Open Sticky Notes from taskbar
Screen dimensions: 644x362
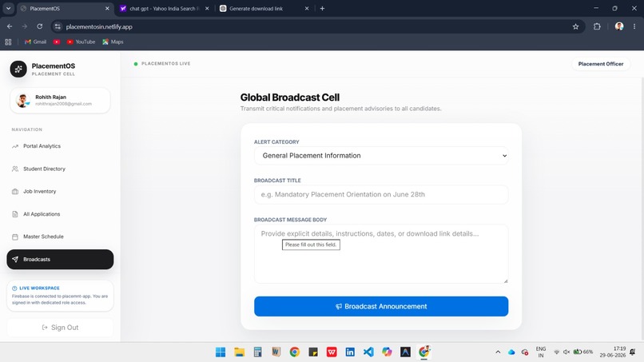tap(313, 352)
